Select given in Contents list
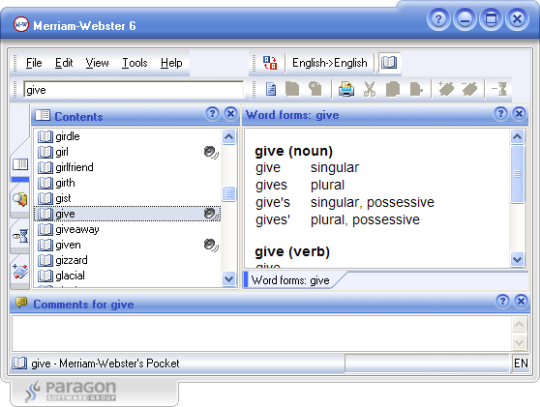540x407 pixels. coord(127,245)
